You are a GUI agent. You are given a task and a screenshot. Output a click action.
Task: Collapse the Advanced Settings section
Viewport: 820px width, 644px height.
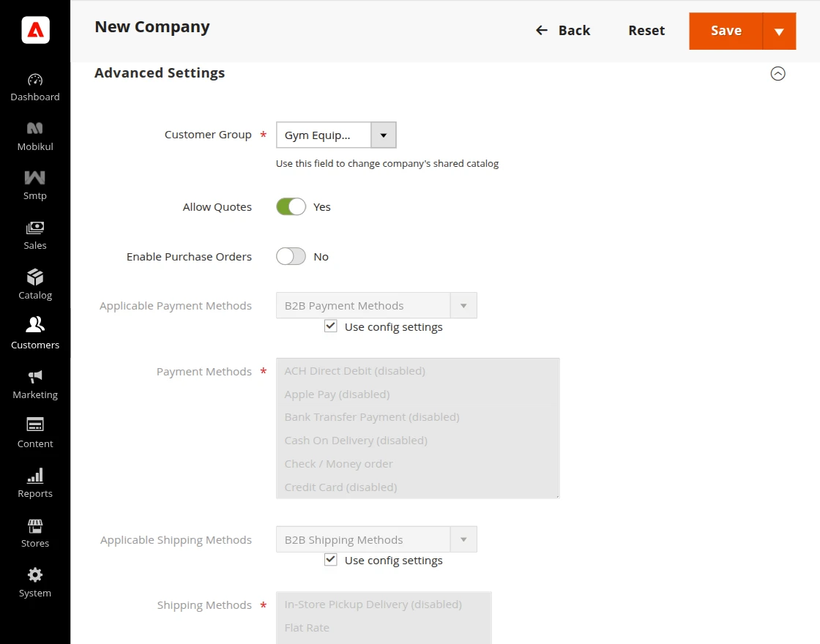pyautogui.click(x=778, y=74)
